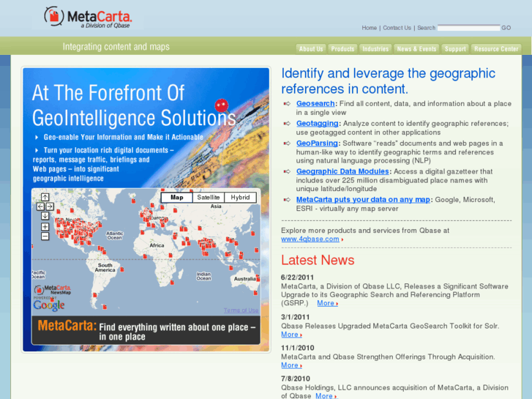
Task: Click the red marker near the Australia label
Action: pos(258,279)
